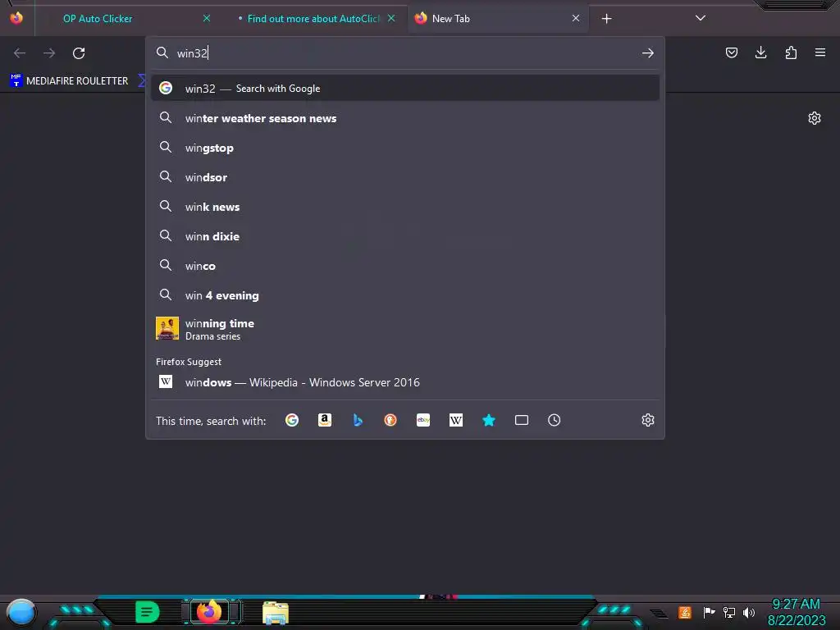Viewport: 840px width, 630px height.
Task: Pick the wink news suggestion
Action: [405, 207]
